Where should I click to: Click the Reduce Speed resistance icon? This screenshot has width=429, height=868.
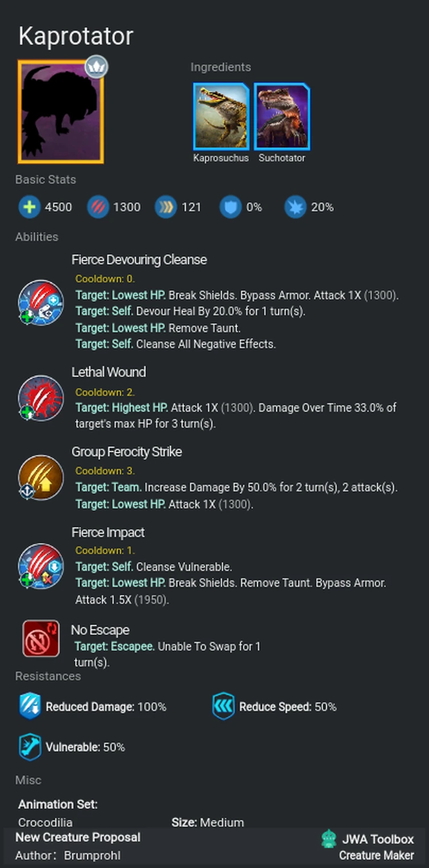(223, 707)
